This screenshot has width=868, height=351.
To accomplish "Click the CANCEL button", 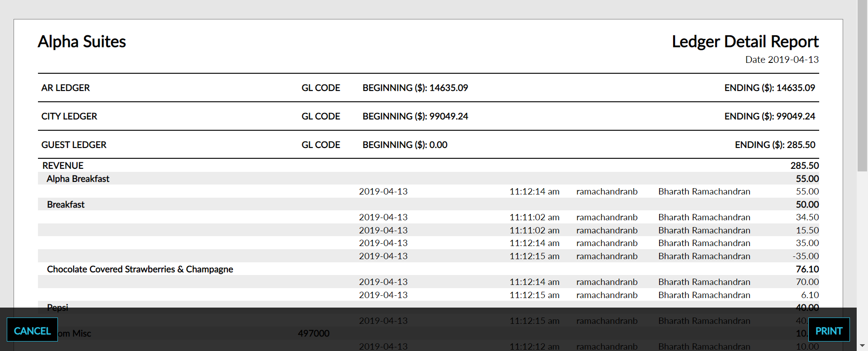I will pos(32,330).
